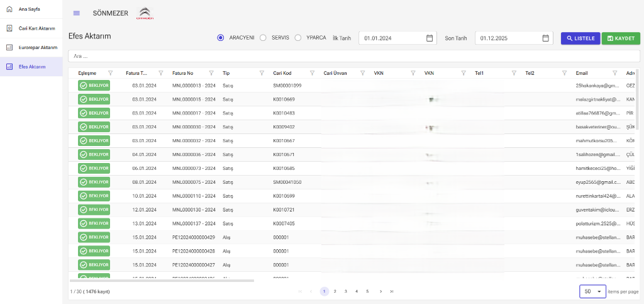Open filter for Cari Kod column
This screenshot has width=644, height=304.
tap(312, 73)
